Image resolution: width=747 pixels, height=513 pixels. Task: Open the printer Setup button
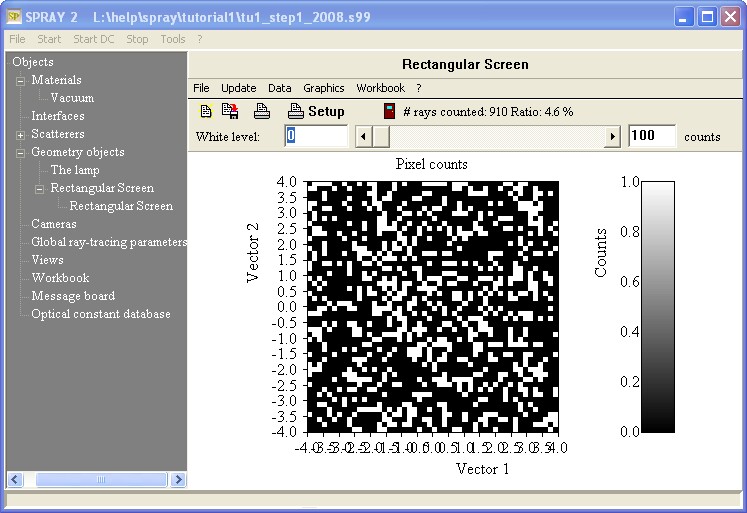(x=316, y=112)
